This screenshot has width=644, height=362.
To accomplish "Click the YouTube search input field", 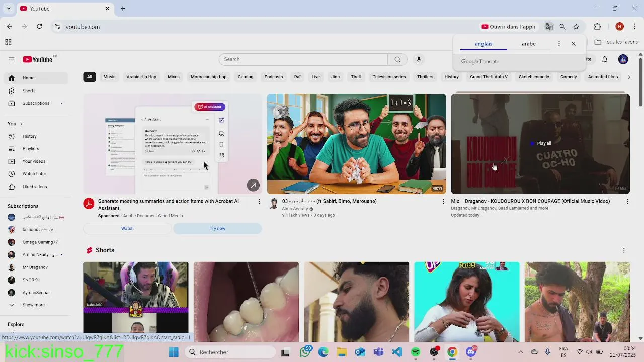I will (303, 59).
